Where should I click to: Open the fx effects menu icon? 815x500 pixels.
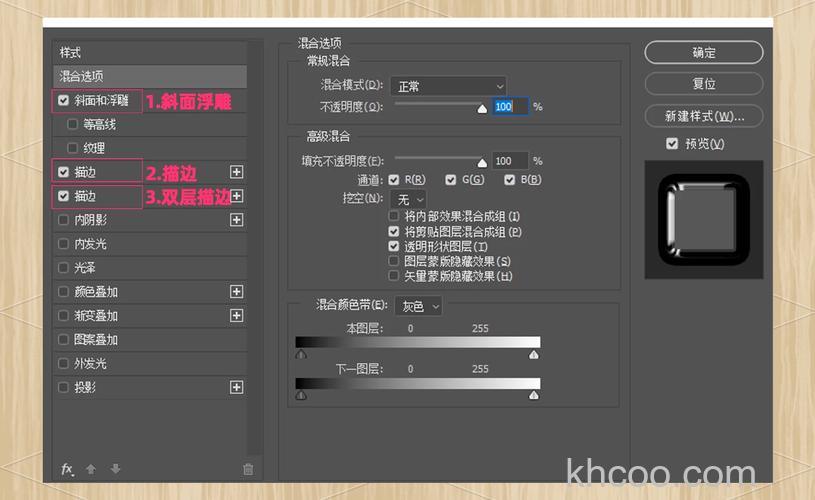(67, 469)
